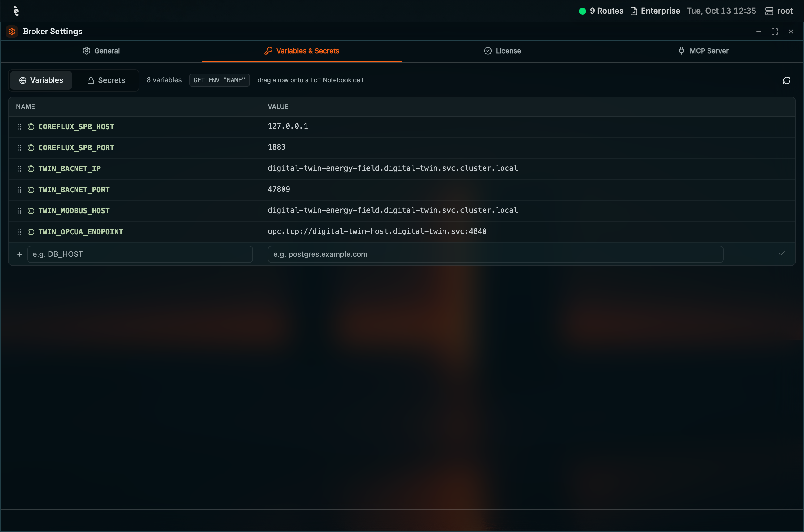Click the date and time display
This screenshot has height=532, width=804.
[721, 11]
